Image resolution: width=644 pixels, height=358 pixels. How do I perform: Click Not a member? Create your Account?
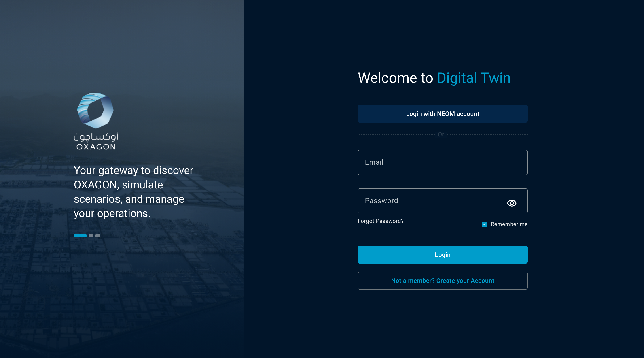tap(443, 280)
